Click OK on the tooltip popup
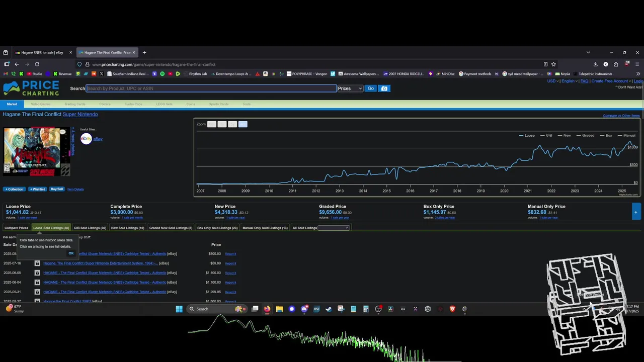The height and width of the screenshot is (362, 644). pos(71,253)
